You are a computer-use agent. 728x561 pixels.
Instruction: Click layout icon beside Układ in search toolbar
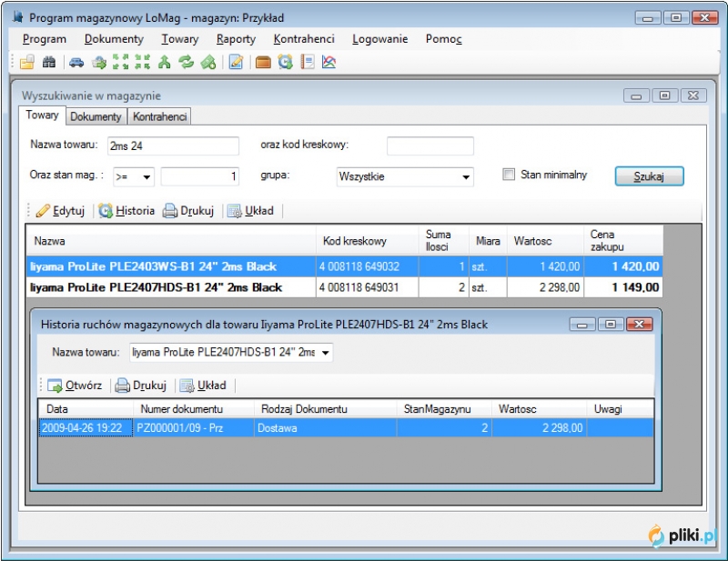tap(235, 211)
